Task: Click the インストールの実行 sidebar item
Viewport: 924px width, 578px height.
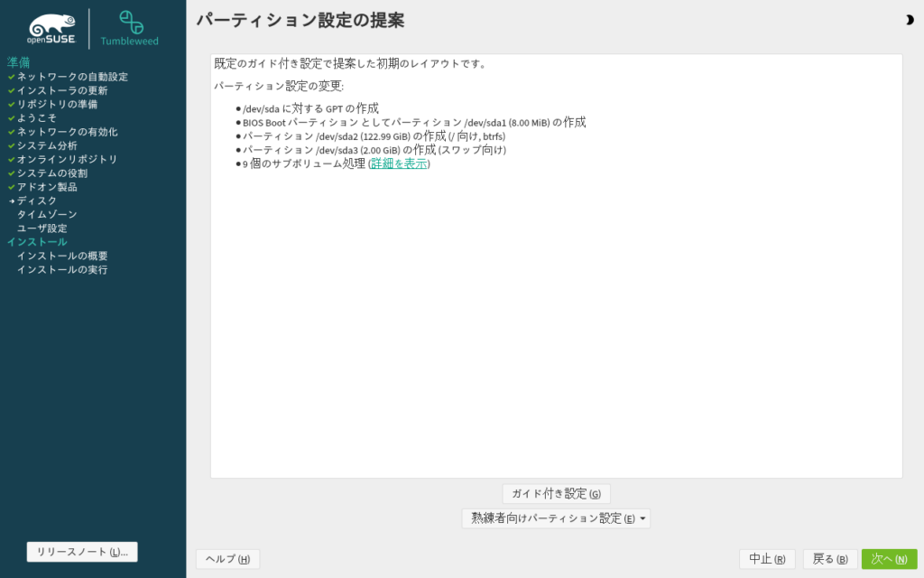Action: (x=61, y=269)
